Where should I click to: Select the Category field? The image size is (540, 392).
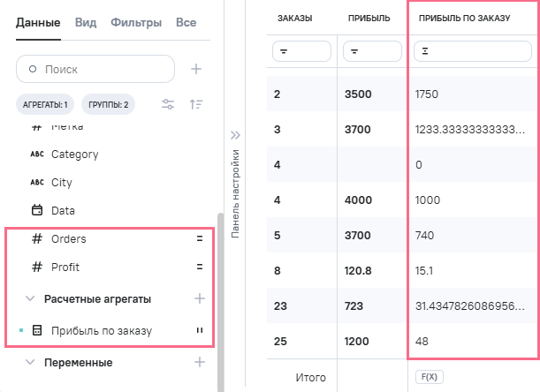[x=74, y=155]
